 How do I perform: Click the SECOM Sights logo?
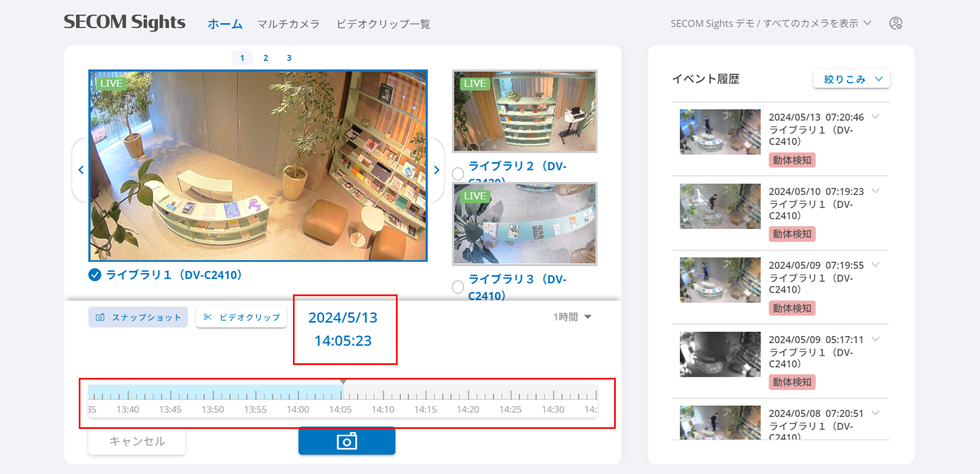[124, 22]
